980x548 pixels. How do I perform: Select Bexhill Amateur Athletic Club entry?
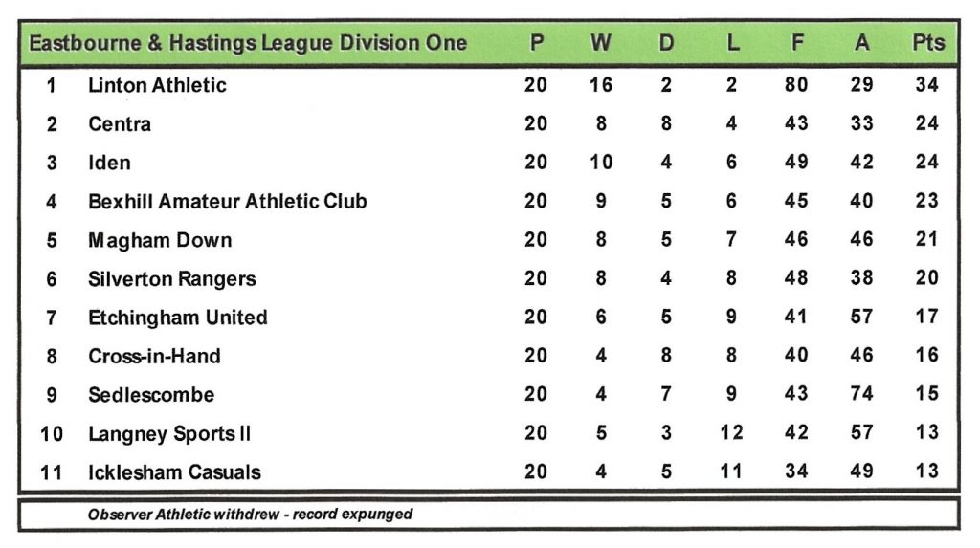pos(227,202)
